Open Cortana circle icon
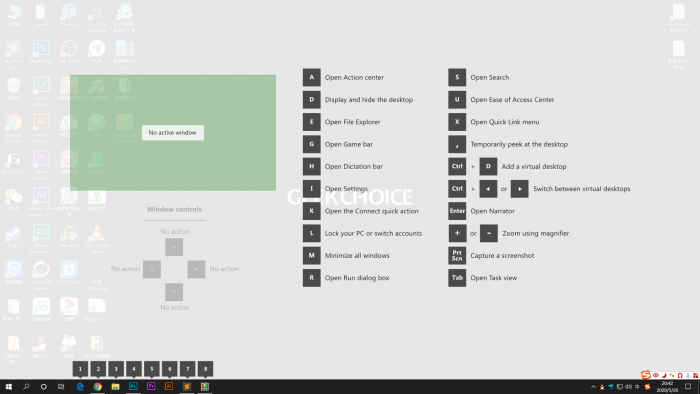The height and width of the screenshot is (394, 700). click(x=43, y=386)
